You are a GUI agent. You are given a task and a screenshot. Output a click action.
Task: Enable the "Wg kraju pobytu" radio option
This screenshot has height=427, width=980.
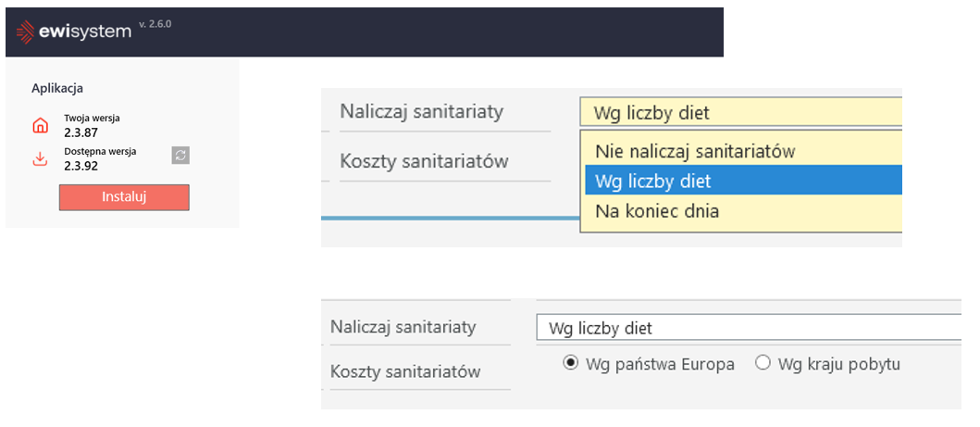click(x=763, y=363)
